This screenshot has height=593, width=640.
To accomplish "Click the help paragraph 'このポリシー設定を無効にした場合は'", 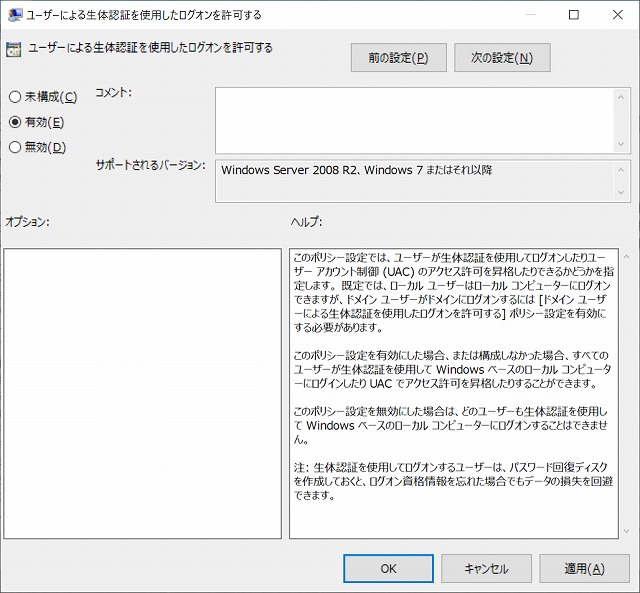I will [451, 425].
